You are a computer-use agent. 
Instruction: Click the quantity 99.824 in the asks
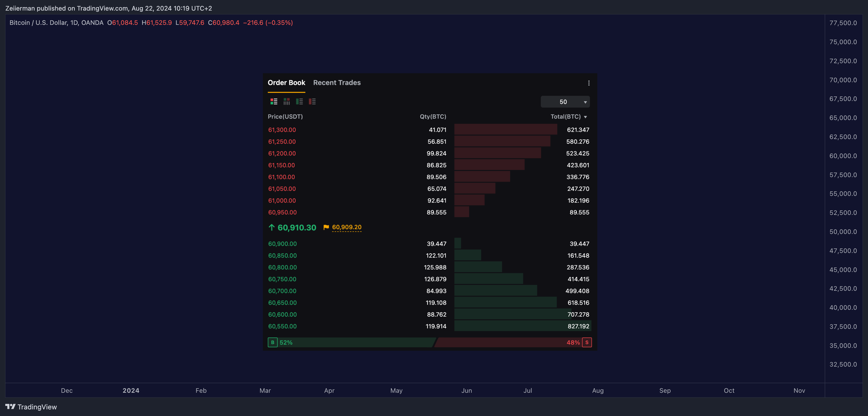(436, 153)
